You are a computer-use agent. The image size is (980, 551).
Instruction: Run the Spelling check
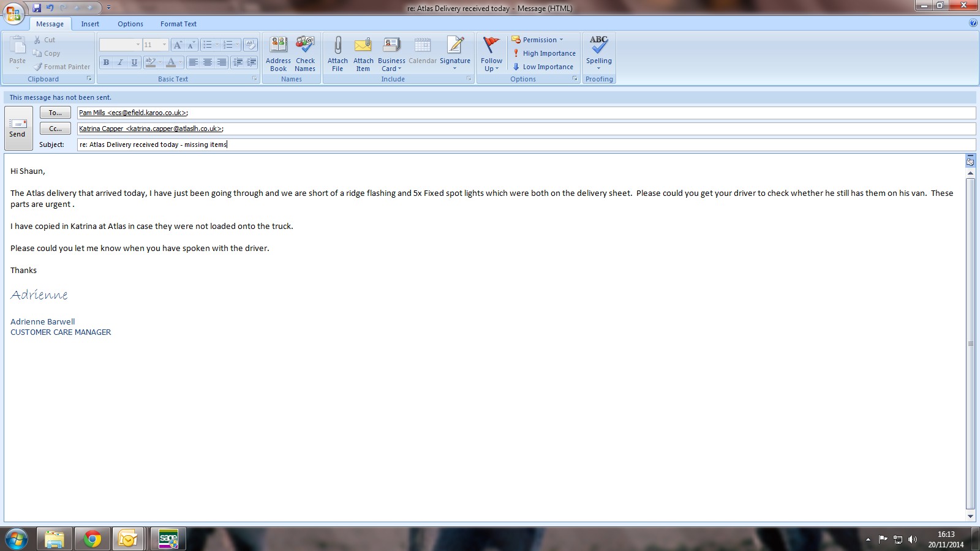[599, 54]
